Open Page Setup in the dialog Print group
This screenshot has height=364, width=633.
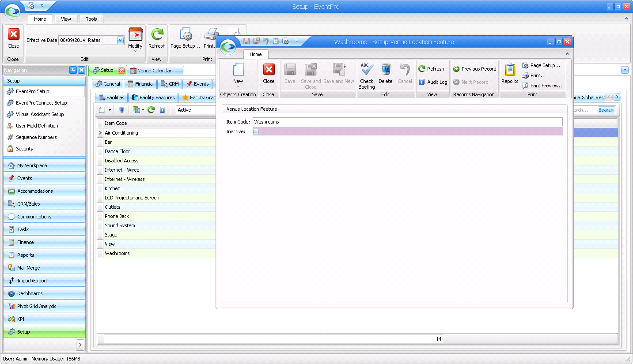coord(541,65)
